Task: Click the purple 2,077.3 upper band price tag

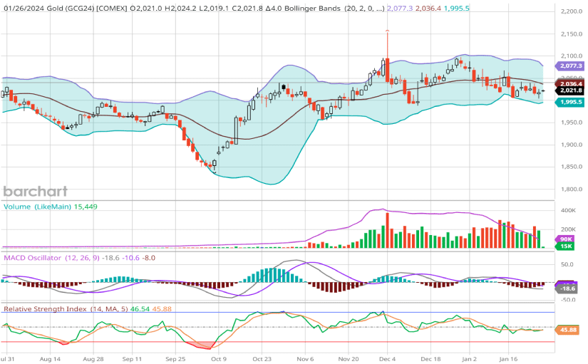Action: point(571,66)
